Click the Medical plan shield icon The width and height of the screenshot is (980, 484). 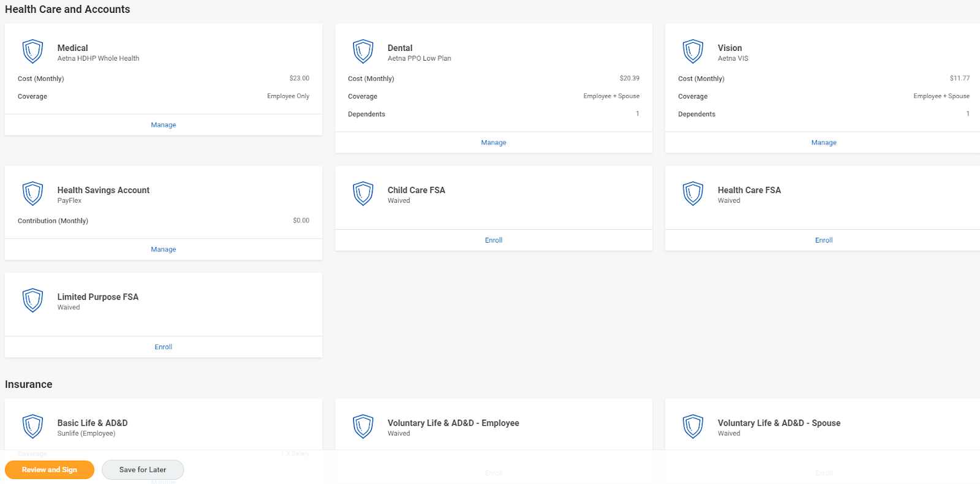(x=32, y=51)
